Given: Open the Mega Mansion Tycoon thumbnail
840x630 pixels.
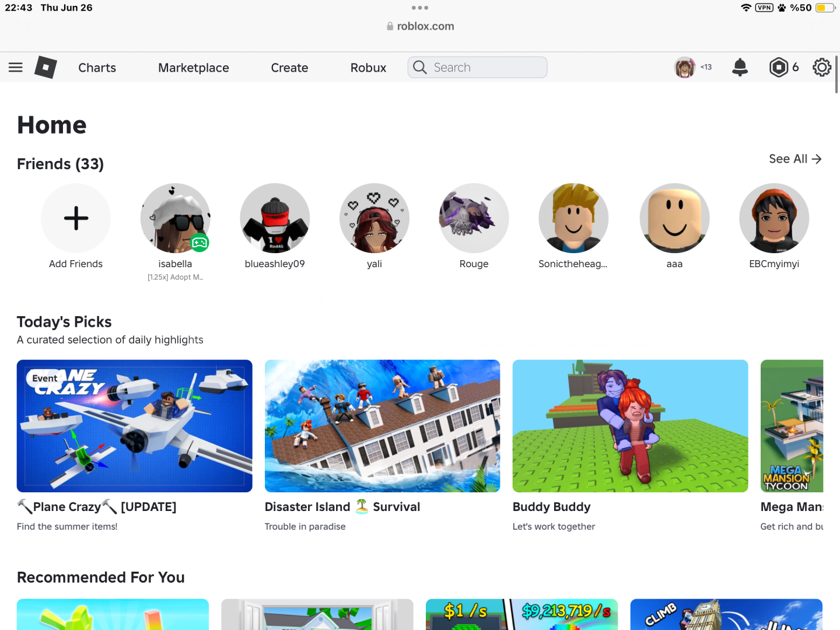Looking at the screenshot, I should 792,426.
